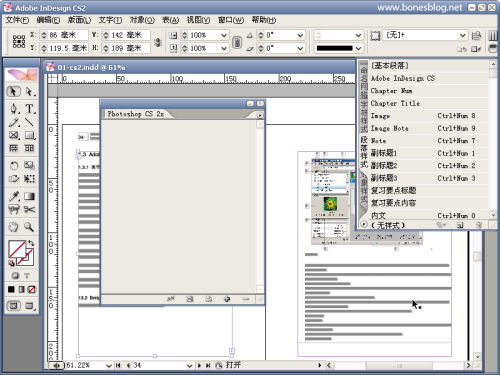Screen dimensions: 500x375
Task: Open the scale X percentage dropdown
Action: click(x=224, y=35)
